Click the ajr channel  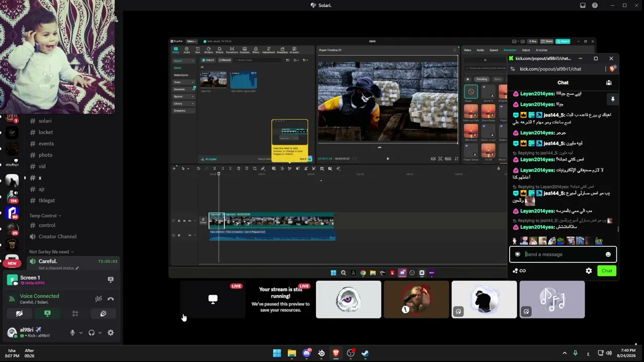tap(42, 189)
